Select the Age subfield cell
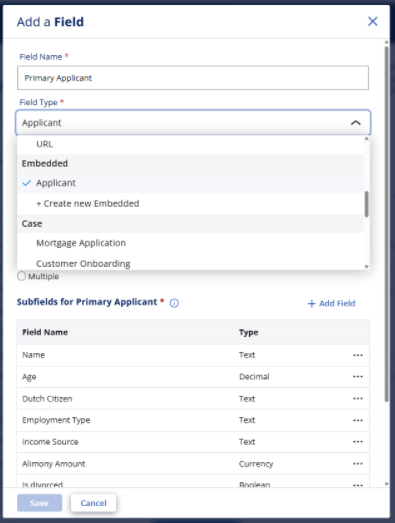Viewport: 395px width, 523px height. click(29, 377)
